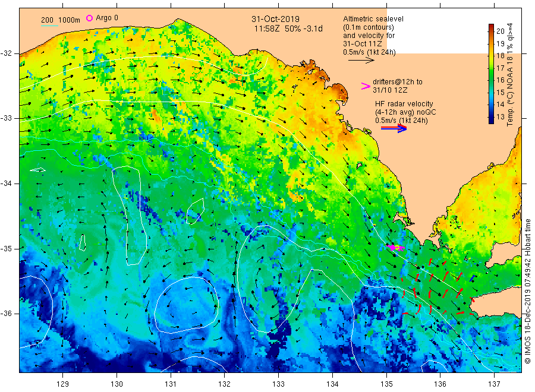The image size is (535, 392).
Task: Click the 20 label on temperature scale
Action: click(500, 31)
